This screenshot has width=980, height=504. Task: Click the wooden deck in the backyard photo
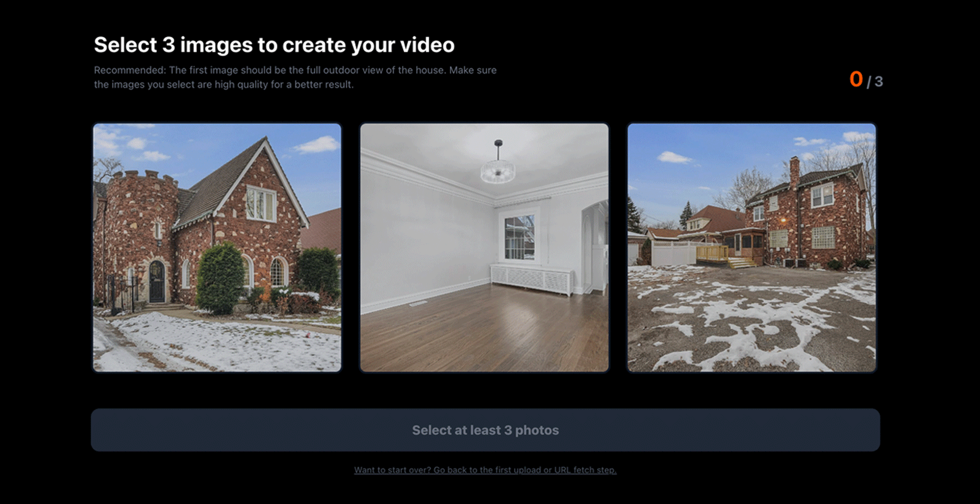(713, 253)
